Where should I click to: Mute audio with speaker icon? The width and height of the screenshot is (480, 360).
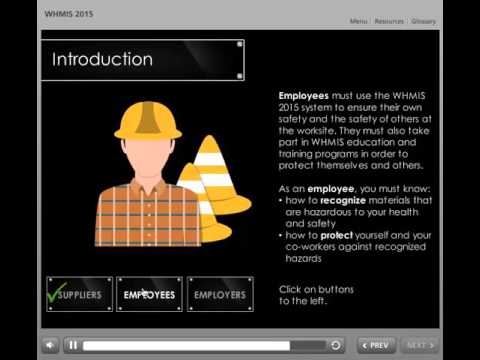pyautogui.click(x=50, y=345)
